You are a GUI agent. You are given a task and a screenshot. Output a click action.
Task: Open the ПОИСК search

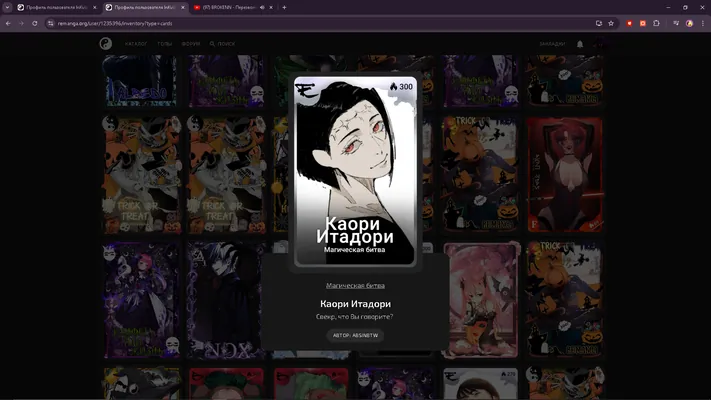[x=222, y=44]
